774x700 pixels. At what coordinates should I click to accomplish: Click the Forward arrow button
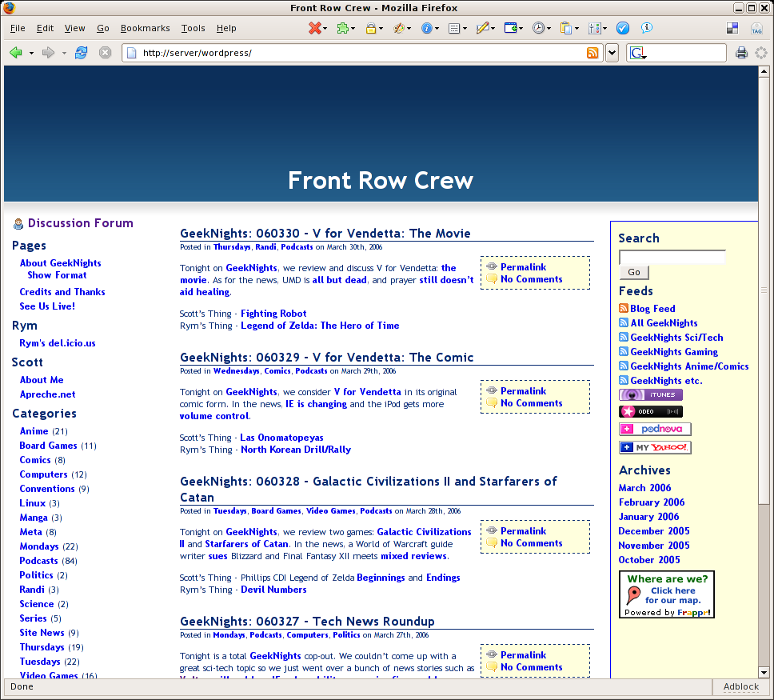pos(48,52)
